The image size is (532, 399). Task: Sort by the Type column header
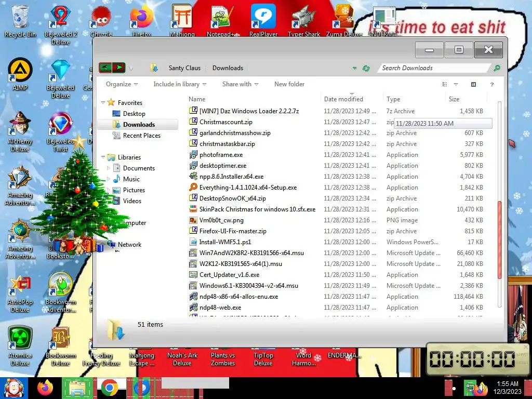pyautogui.click(x=393, y=99)
